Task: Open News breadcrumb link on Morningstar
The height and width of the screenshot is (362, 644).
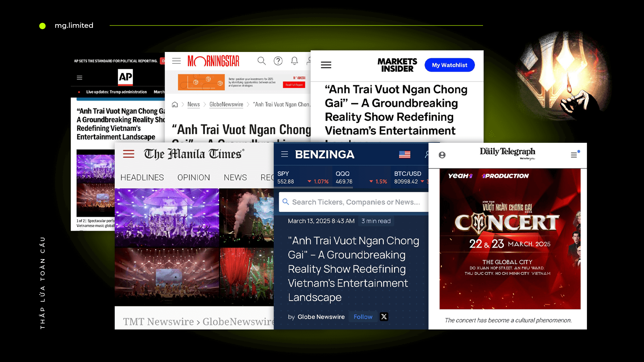Action: (194, 104)
